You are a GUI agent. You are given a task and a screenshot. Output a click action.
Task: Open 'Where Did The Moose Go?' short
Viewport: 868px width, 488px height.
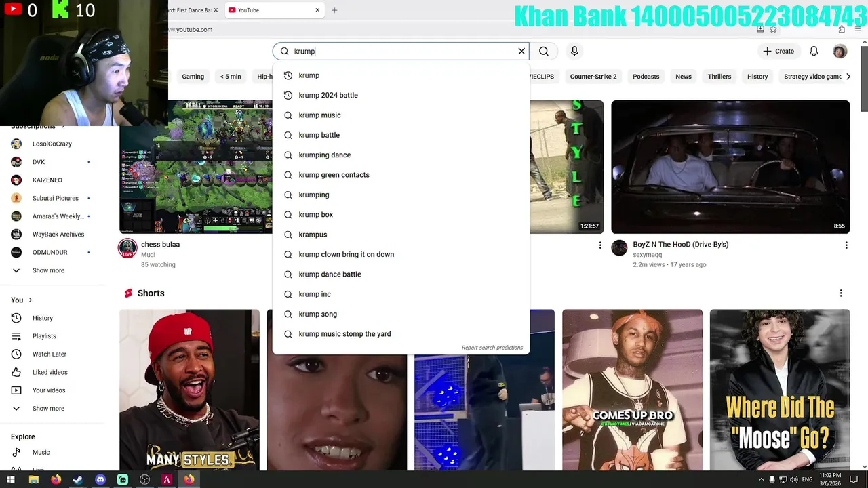780,390
